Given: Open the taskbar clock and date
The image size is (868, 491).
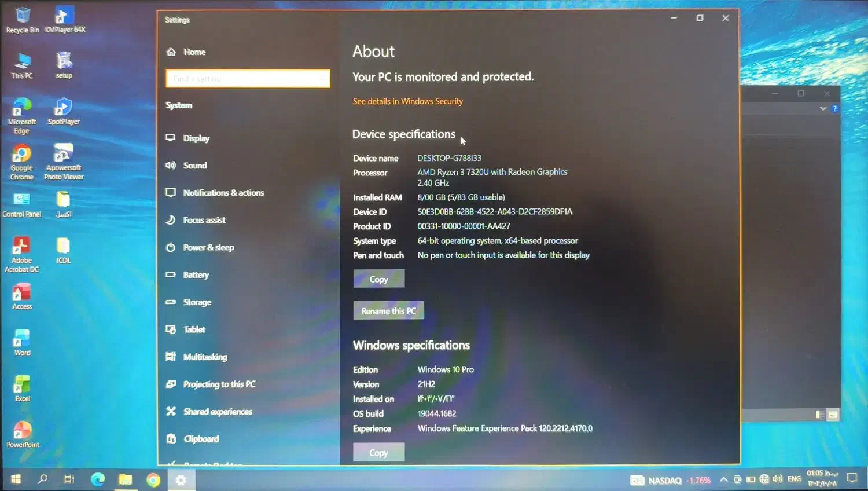Looking at the screenshot, I should tap(822, 478).
